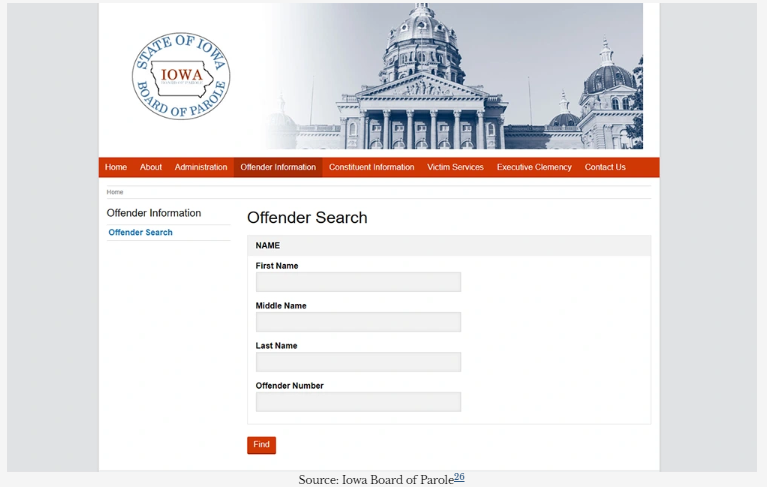This screenshot has width=767, height=487.
Task: Click into the Middle Name text box
Action: 358,322
